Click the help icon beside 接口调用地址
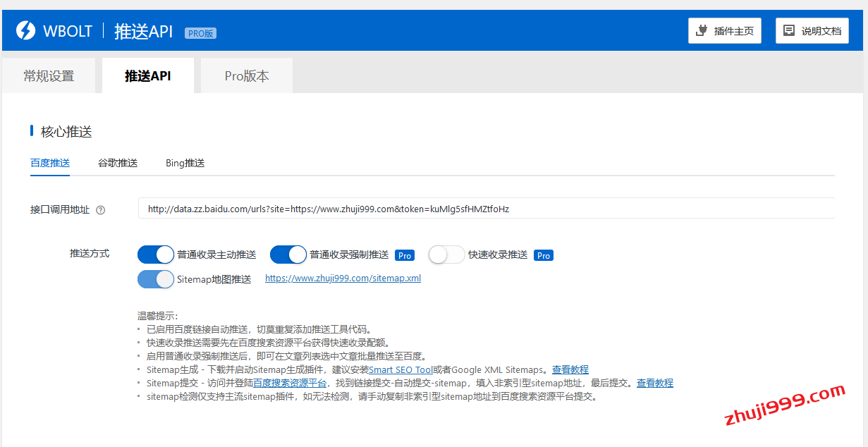 [101, 209]
